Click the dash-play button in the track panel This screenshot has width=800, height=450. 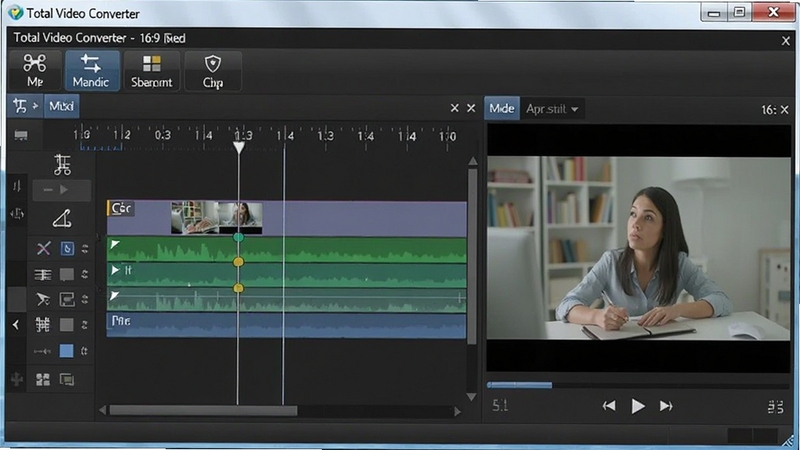62,190
